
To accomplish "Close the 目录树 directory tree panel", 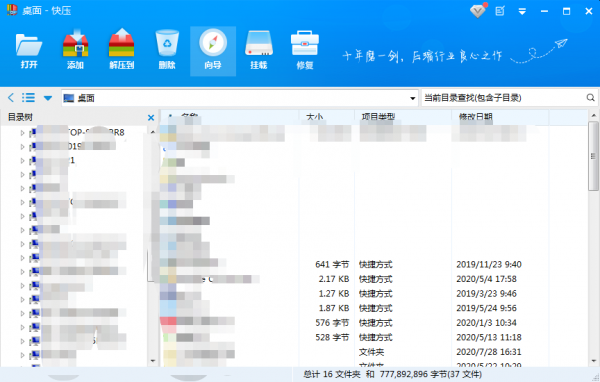I will (x=151, y=118).
